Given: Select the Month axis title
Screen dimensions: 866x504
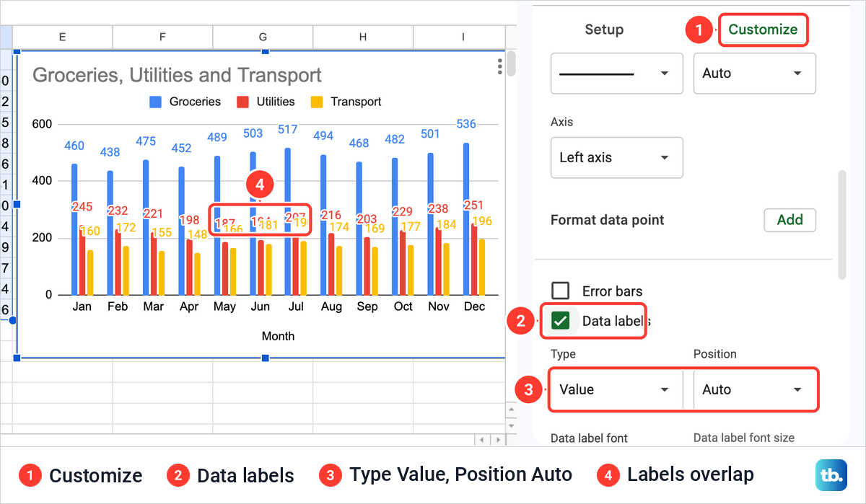Looking at the screenshot, I should pos(278,336).
